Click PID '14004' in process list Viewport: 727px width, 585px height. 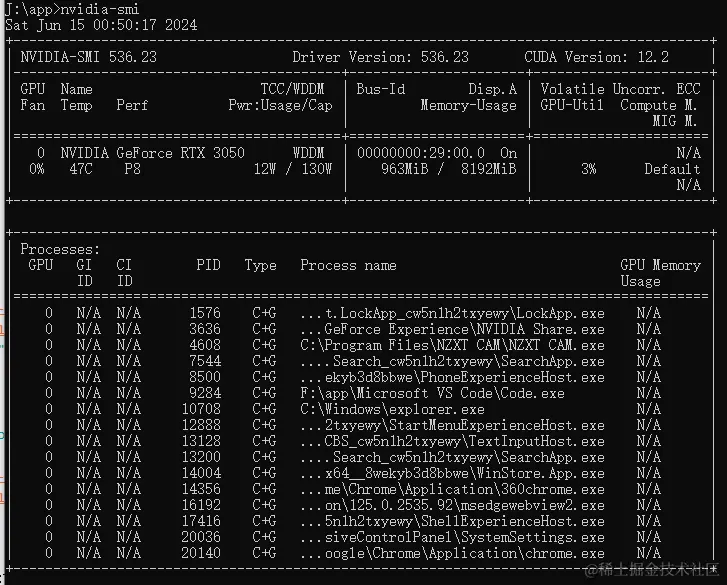(x=201, y=473)
